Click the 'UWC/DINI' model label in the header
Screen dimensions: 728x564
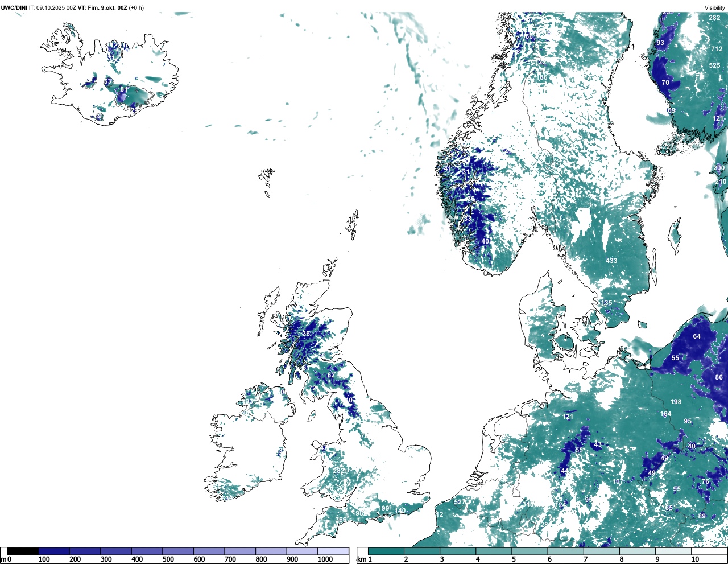(x=14, y=7)
